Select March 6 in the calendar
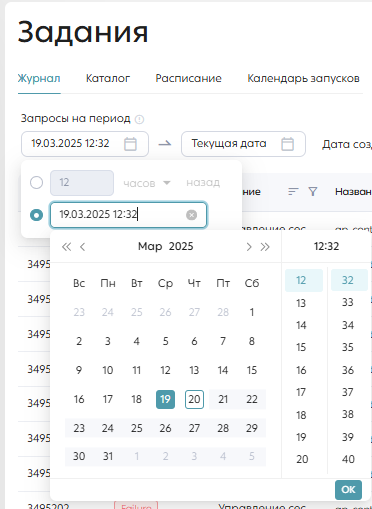 (x=194, y=341)
